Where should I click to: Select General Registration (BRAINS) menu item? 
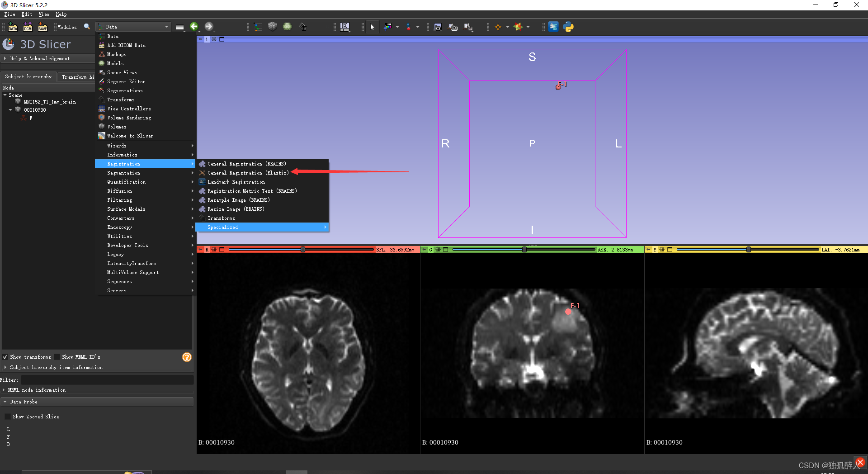(263, 164)
